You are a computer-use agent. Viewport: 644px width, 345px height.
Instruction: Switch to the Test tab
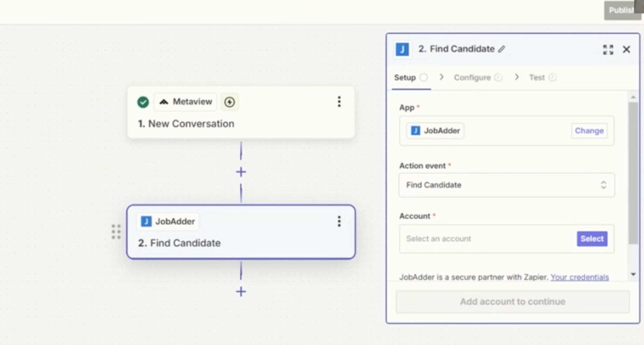click(x=537, y=78)
